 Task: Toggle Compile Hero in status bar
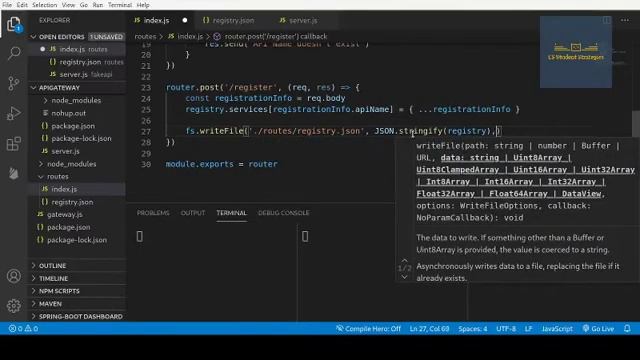pos(368,329)
